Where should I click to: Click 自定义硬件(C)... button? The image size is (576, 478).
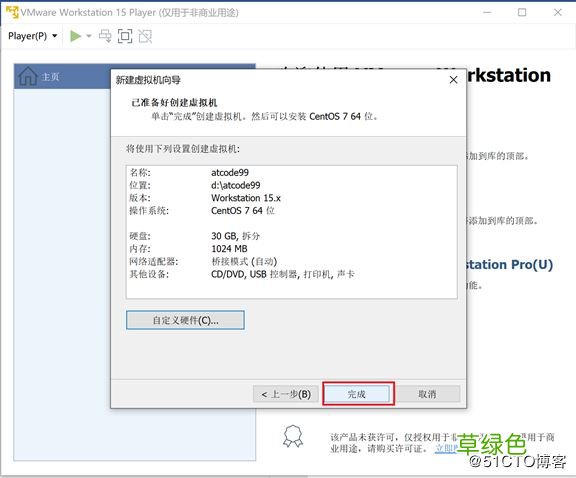[x=185, y=320]
